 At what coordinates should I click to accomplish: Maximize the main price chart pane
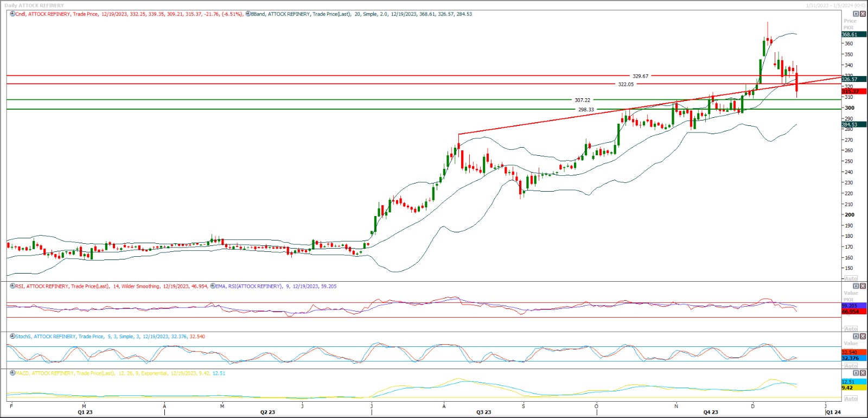[856, 14]
